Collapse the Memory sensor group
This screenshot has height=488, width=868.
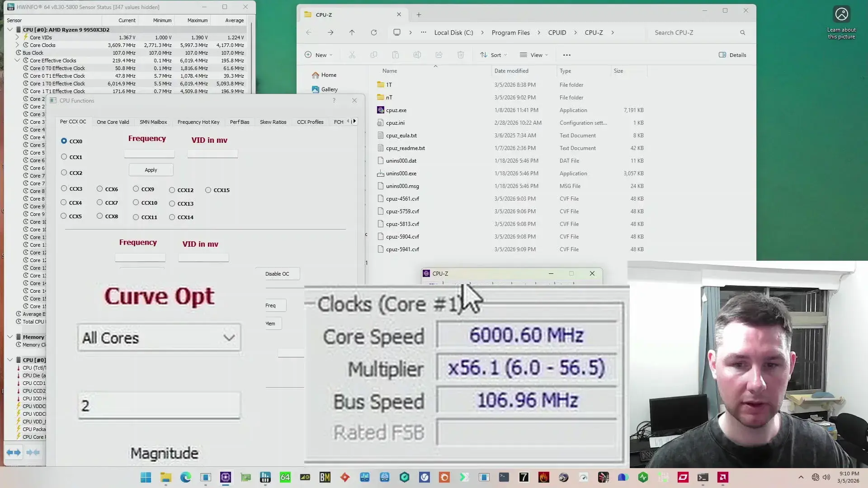point(10,337)
